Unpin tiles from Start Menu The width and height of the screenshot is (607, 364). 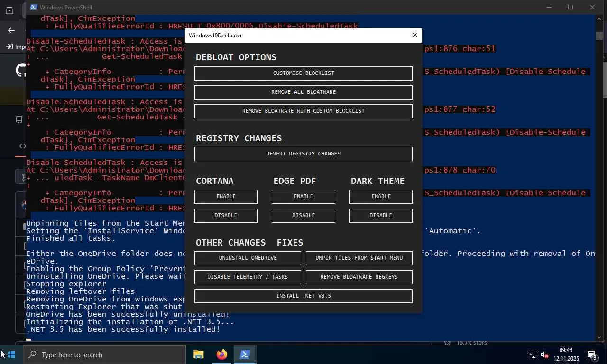point(359,258)
